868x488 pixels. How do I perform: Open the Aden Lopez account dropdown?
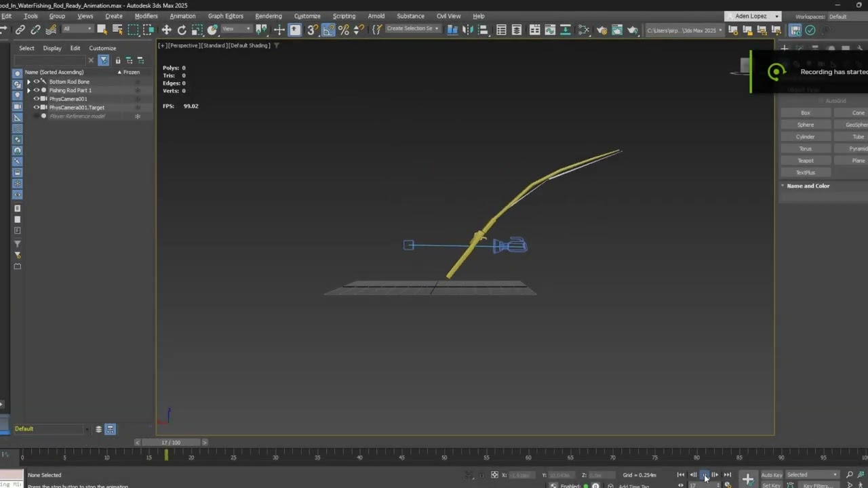(753, 16)
